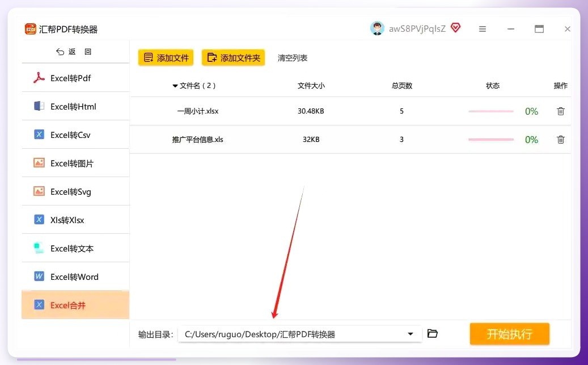Image resolution: width=588 pixels, height=365 pixels.
Task: Click the 汇帮PDF转换器 app logo
Action: coord(31,29)
